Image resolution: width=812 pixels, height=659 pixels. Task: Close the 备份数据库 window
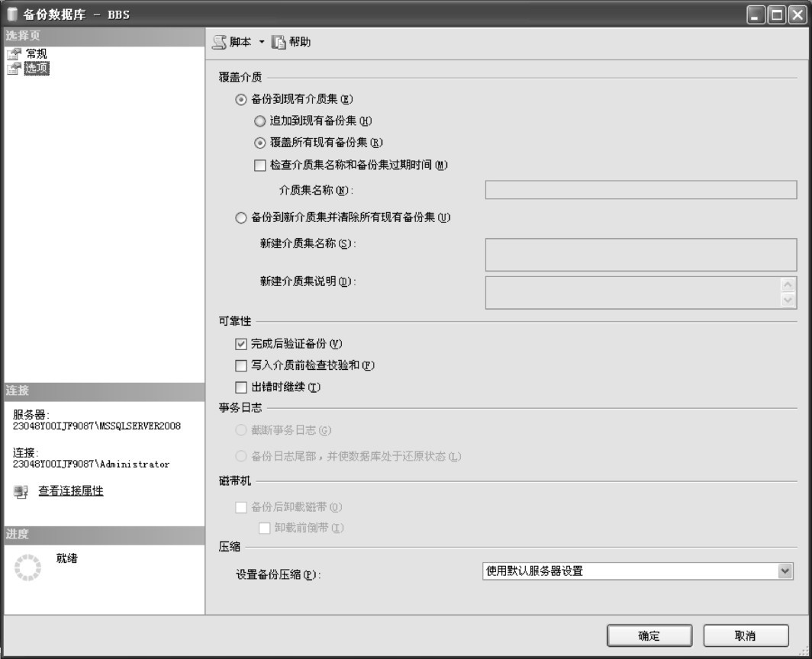point(797,15)
